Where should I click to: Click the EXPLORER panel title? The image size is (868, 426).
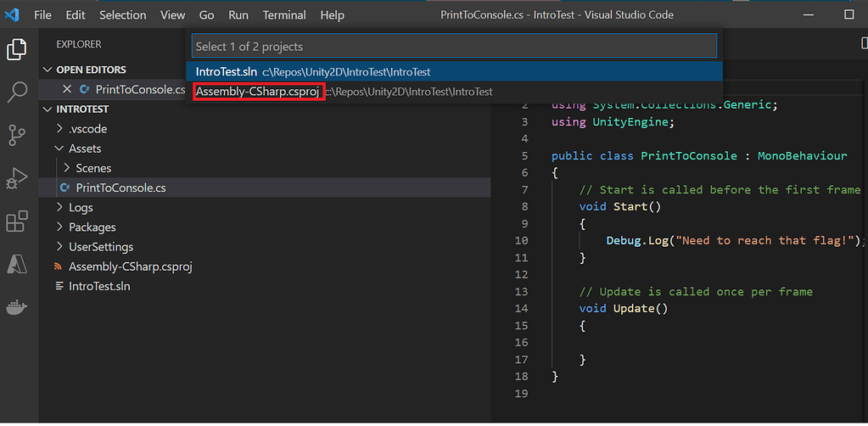(x=79, y=44)
